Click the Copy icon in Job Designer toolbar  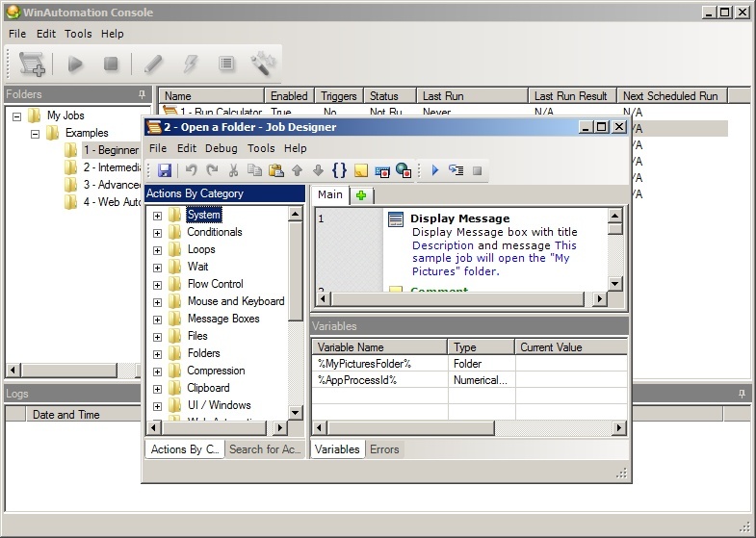pos(254,170)
